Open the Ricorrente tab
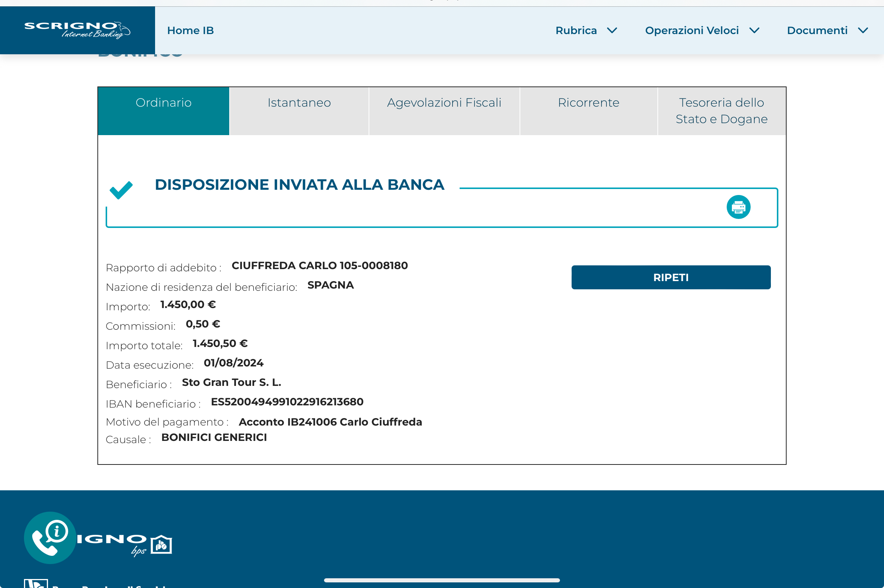 tap(588, 111)
